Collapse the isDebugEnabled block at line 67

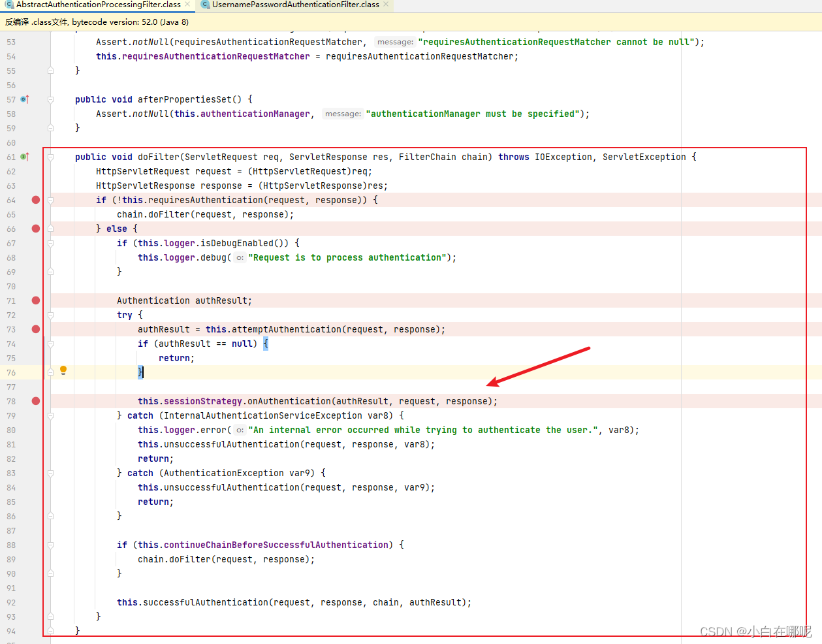pos(50,243)
